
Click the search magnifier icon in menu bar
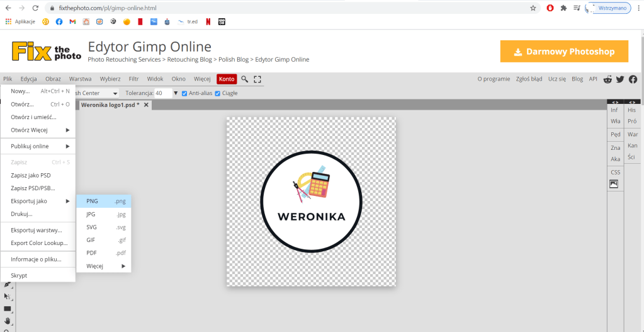245,79
